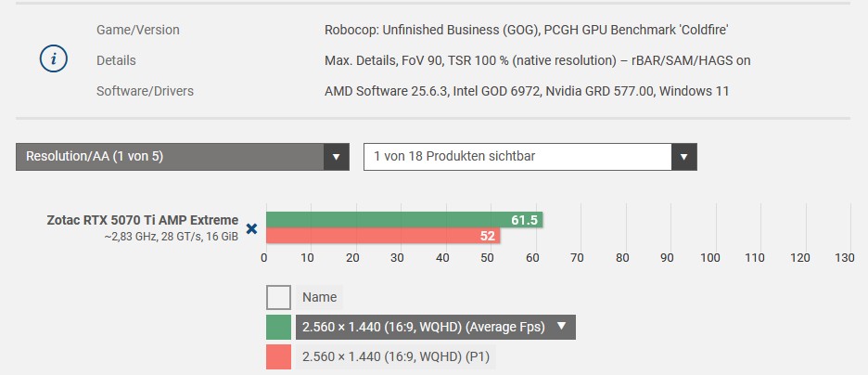Image resolution: width=868 pixels, height=375 pixels.
Task: Click the white triangle next to Average Fps
Action: point(561,326)
